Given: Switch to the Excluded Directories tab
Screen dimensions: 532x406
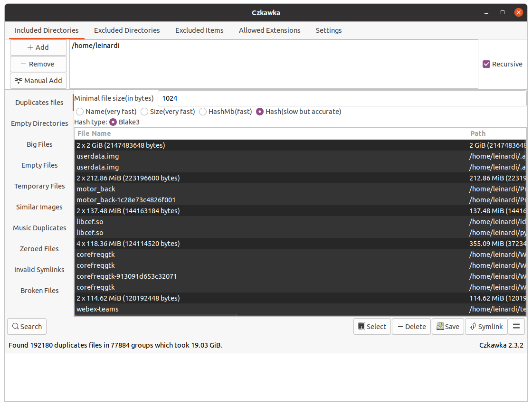Looking at the screenshot, I should click(127, 30).
